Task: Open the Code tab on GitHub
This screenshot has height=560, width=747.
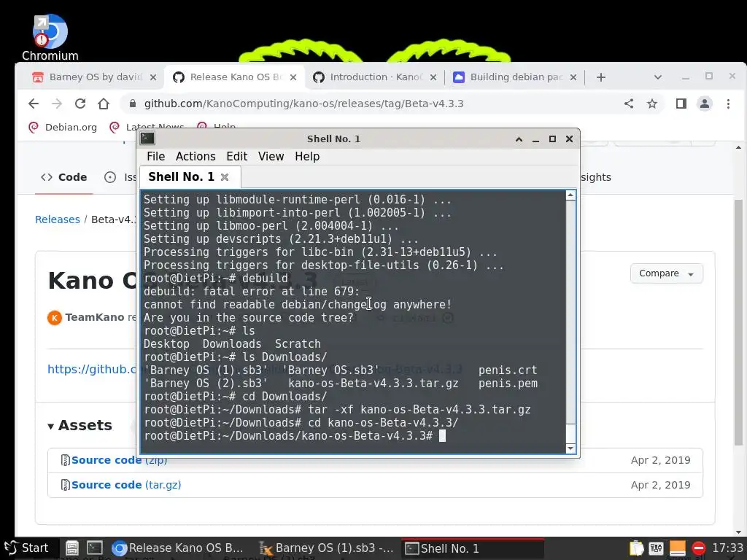Action: point(64,177)
